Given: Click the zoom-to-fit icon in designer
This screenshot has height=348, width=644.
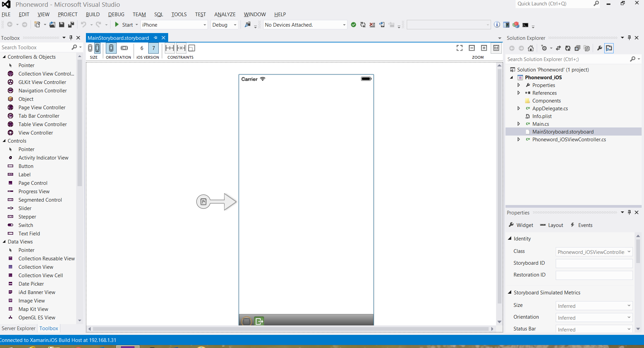Looking at the screenshot, I should pos(459,48).
